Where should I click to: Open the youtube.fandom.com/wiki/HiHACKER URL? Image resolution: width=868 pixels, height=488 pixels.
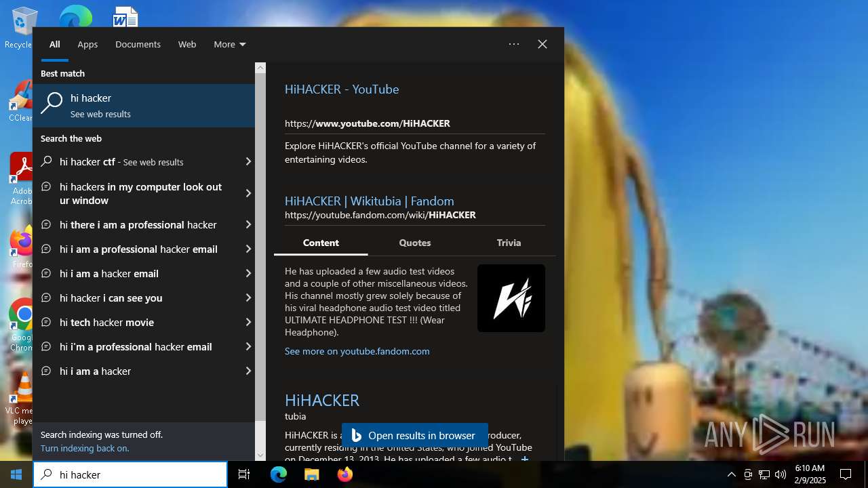tap(380, 215)
